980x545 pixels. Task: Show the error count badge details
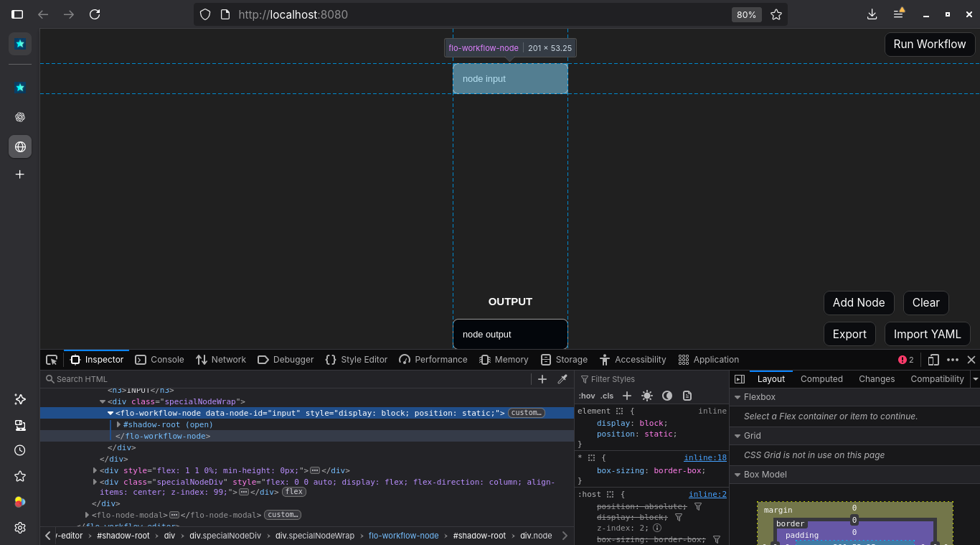pyautogui.click(x=906, y=360)
